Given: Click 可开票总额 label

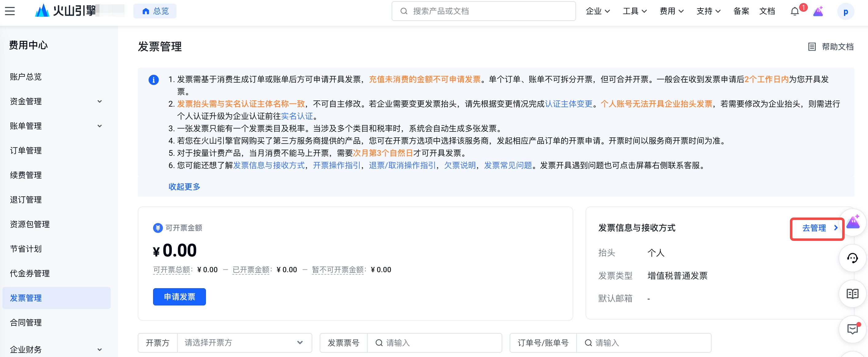Looking at the screenshot, I should pos(172,270).
